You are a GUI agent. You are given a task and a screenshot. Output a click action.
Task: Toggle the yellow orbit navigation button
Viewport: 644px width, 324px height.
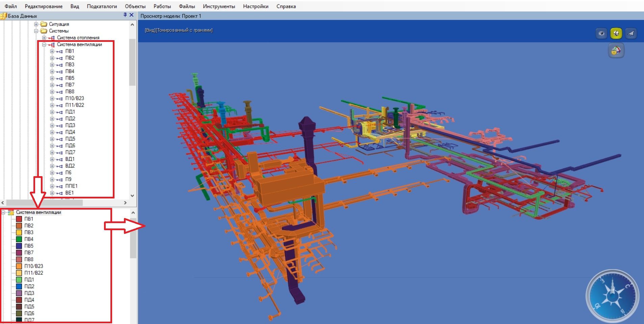616,33
